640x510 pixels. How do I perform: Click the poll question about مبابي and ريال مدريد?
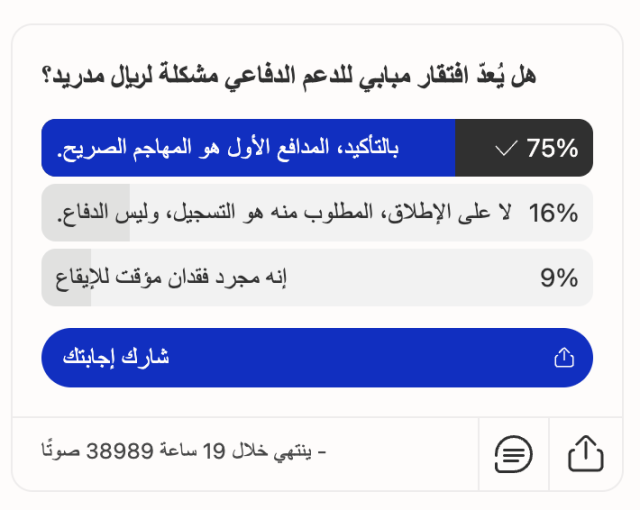[289, 75]
